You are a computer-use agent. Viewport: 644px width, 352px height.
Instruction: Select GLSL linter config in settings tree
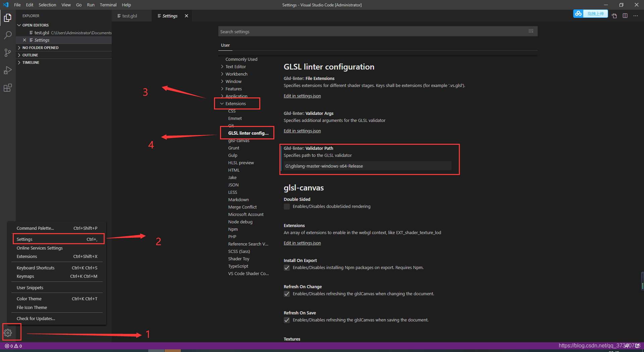click(248, 133)
